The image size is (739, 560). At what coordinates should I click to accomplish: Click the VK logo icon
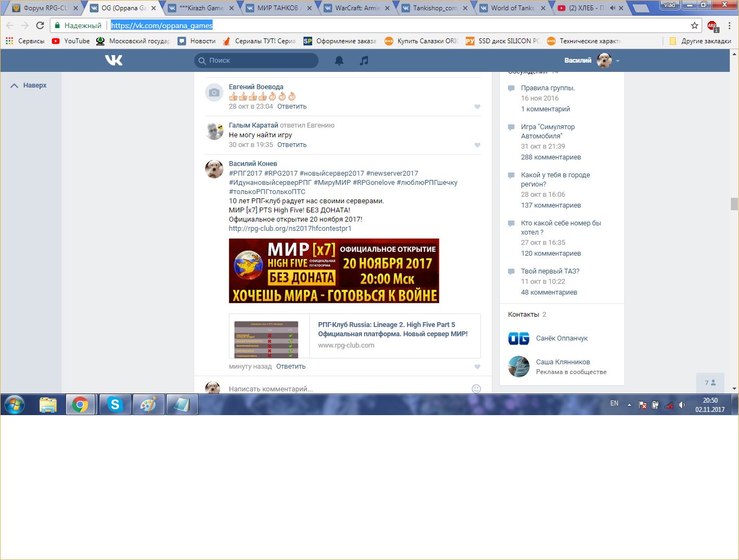tap(114, 61)
